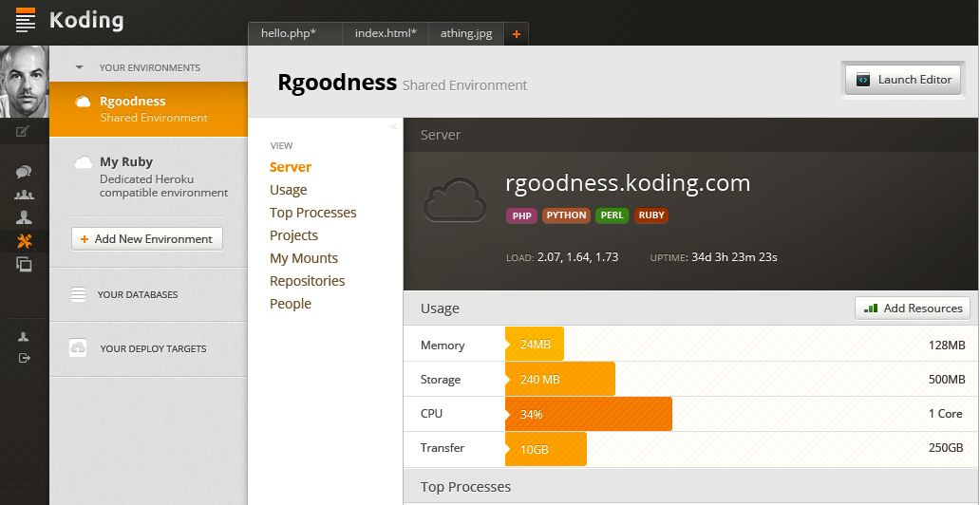
Task: Click Add Resources button
Action: click(913, 309)
